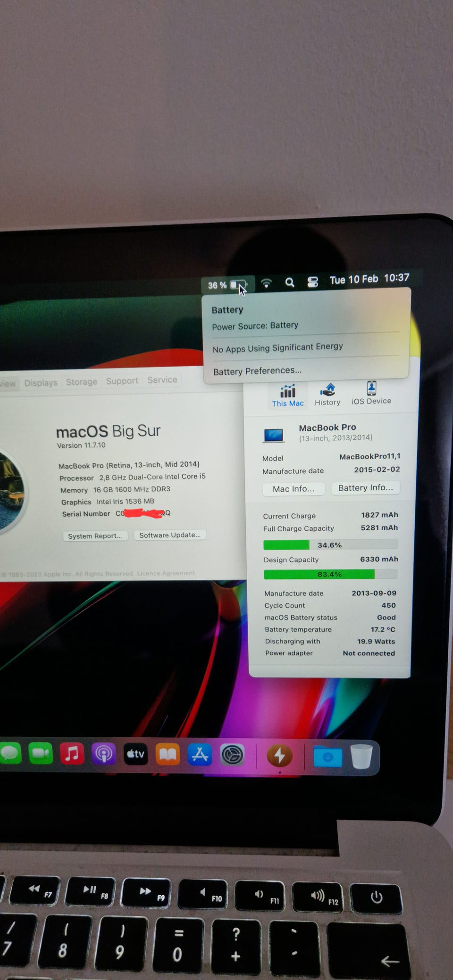Screen dimensions: 453x980
Task: Select the Storage tab in About This Mac
Action: tap(82, 382)
